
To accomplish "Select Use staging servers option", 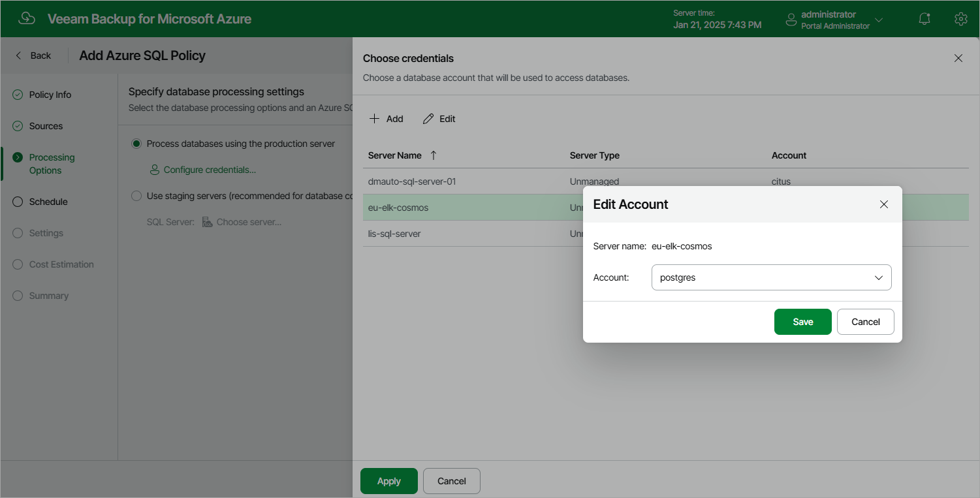I will pyautogui.click(x=136, y=196).
